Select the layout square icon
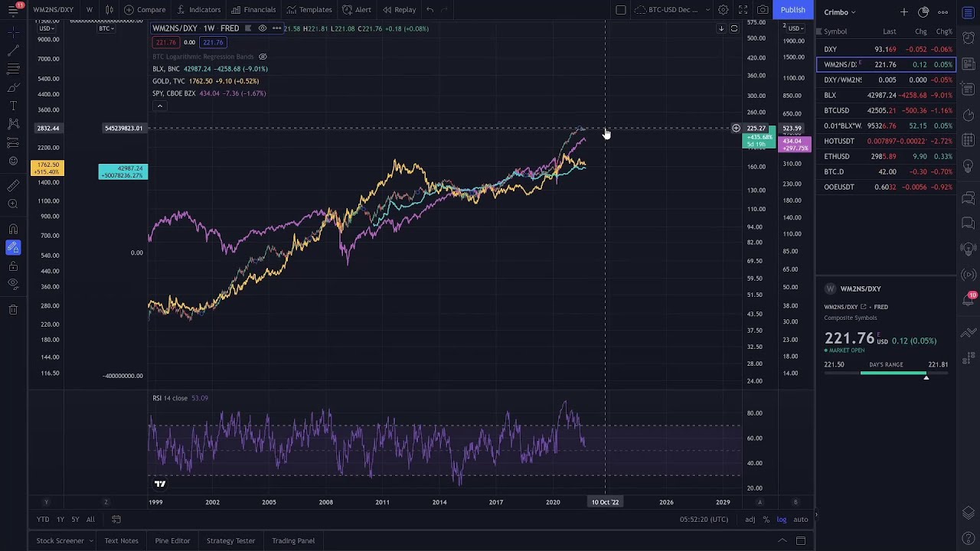This screenshot has width=980, height=551. tap(621, 9)
